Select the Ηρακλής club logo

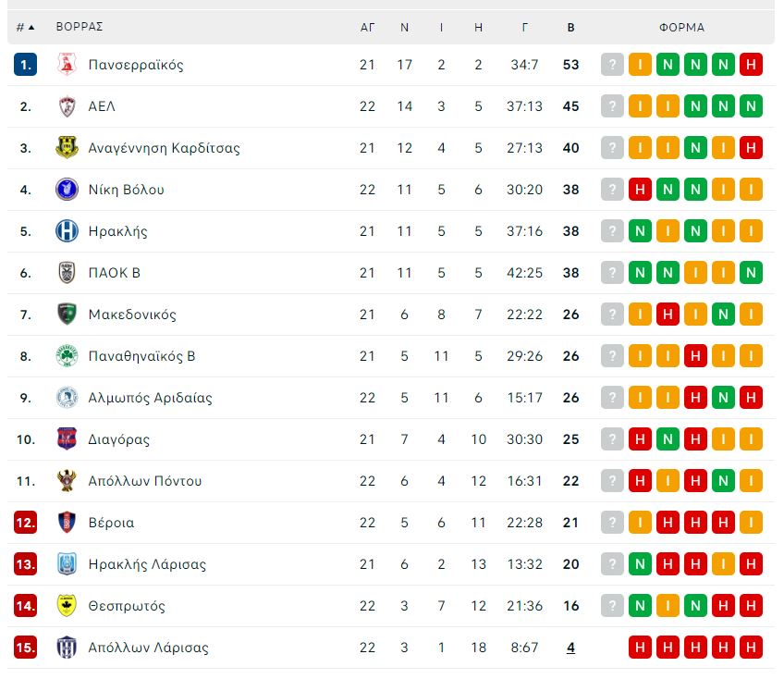(x=67, y=230)
